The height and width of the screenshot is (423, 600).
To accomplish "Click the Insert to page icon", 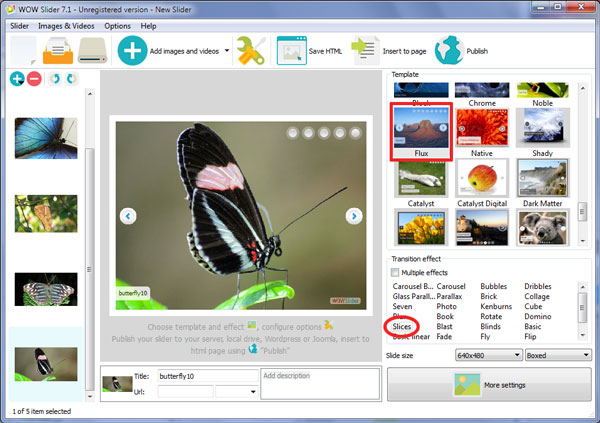I will click(365, 51).
